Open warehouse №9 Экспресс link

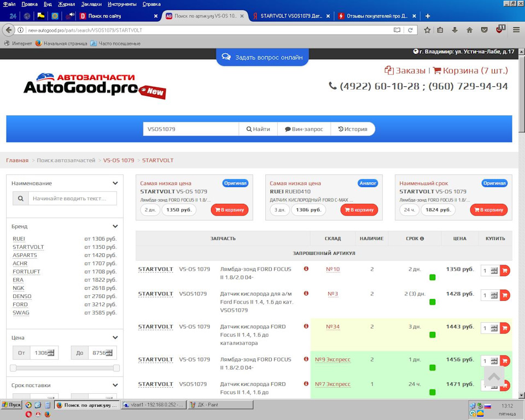point(332,359)
